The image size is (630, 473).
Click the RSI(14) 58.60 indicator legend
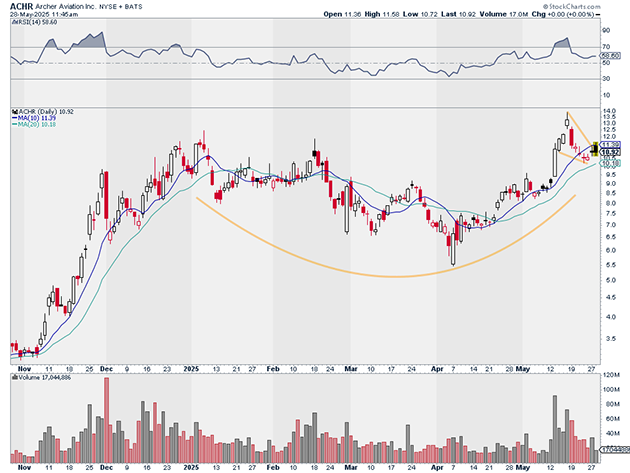coord(37,22)
